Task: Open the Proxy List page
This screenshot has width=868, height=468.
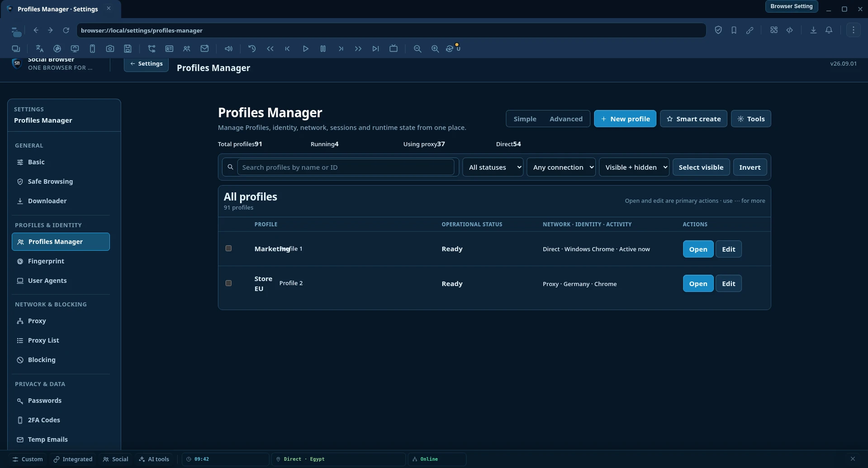Action: 61,340
